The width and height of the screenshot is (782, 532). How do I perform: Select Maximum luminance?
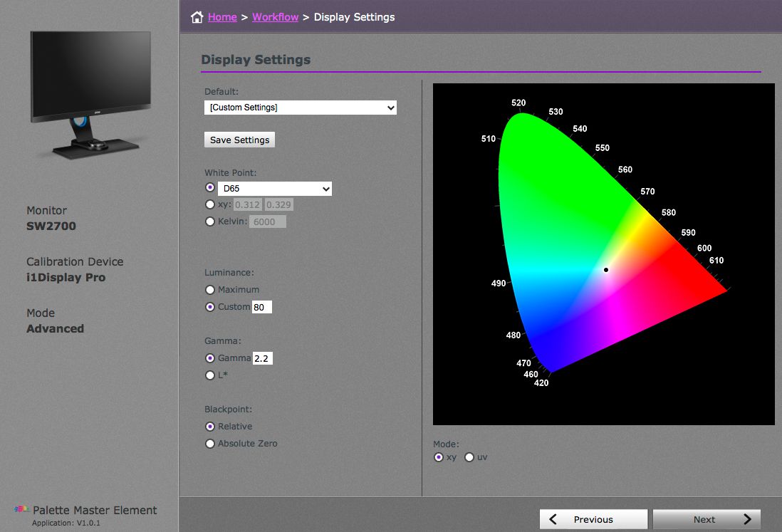(210, 290)
